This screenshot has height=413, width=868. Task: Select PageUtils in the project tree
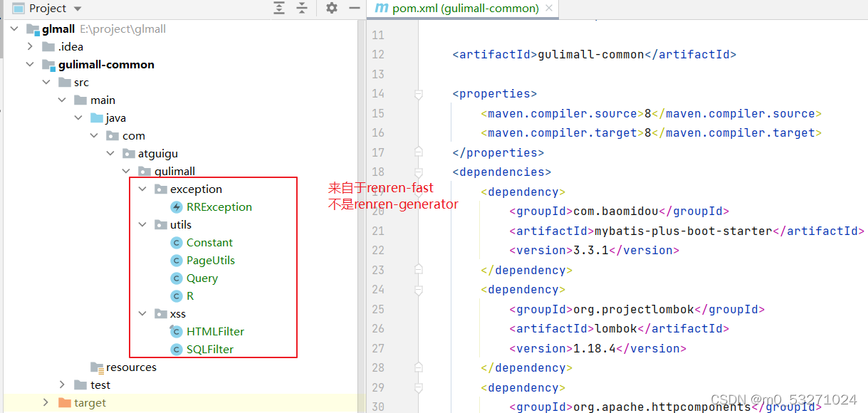[x=211, y=261]
